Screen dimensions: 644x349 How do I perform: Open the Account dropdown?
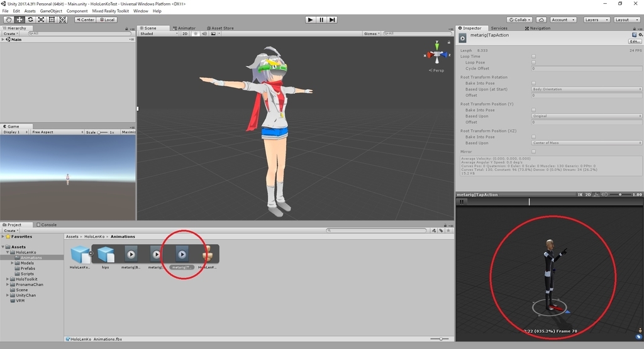tap(563, 19)
